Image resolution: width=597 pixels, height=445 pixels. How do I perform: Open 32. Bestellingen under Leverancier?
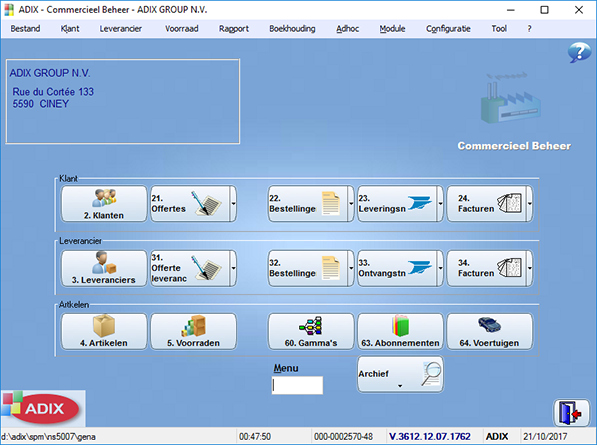click(x=308, y=268)
